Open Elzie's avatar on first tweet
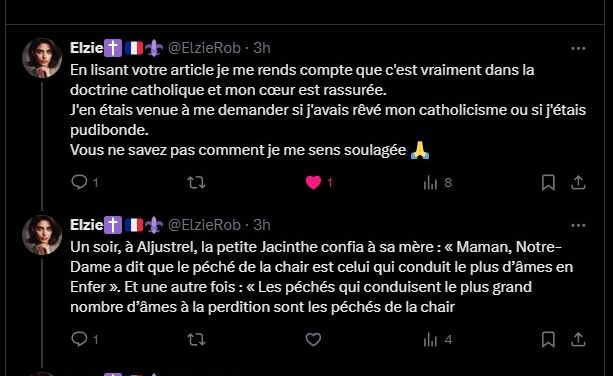 [x=42, y=58]
